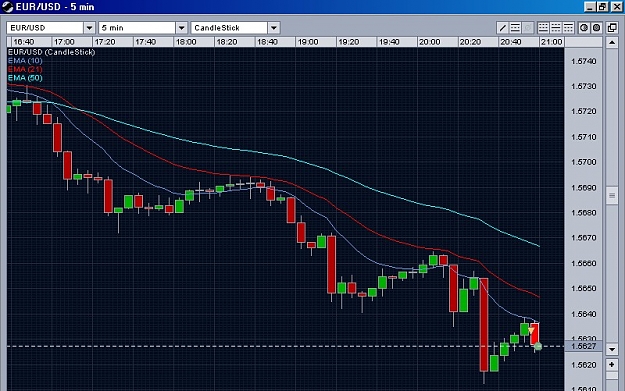Click the 1.5620 price axis label
The width and height of the screenshot is (625, 391).
[x=584, y=365]
